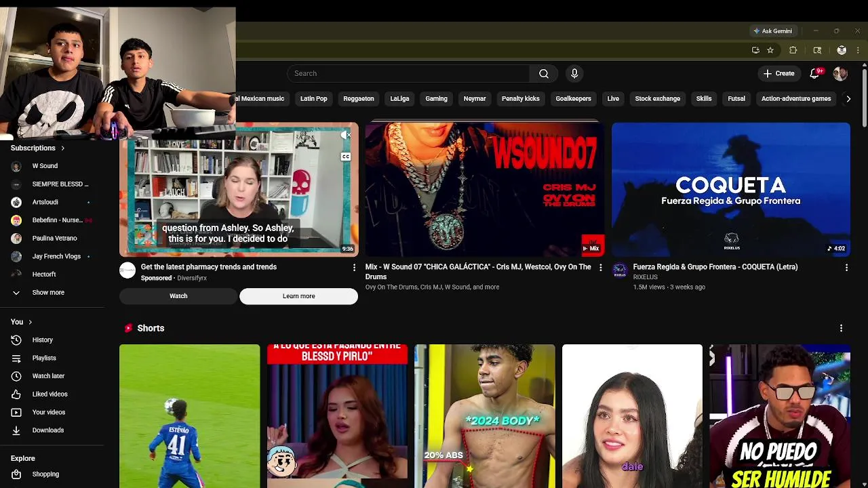868x488 pixels.
Task: Unmute the pharmacy ad video
Action: pyautogui.click(x=346, y=136)
